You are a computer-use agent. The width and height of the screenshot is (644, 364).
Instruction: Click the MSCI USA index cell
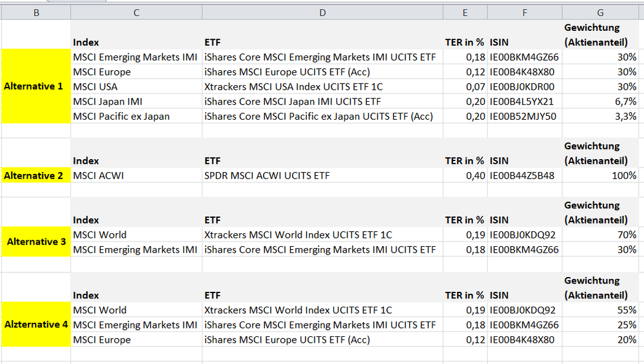(136, 86)
